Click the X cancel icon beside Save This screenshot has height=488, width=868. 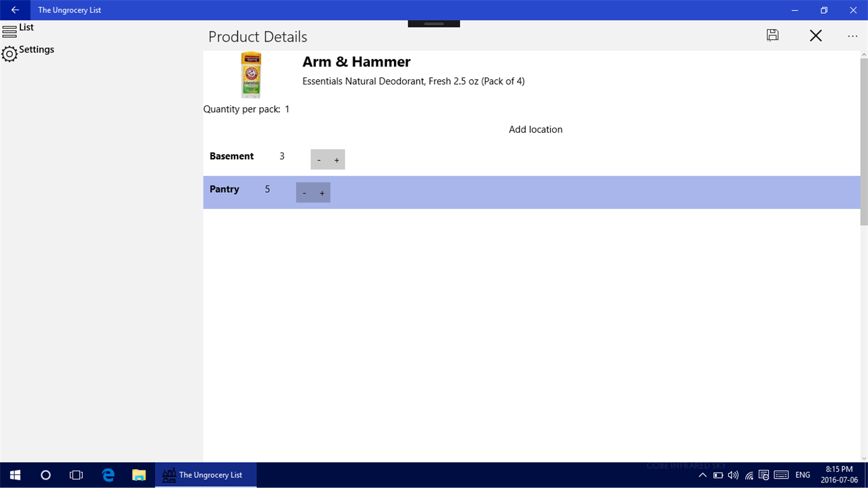815,35
